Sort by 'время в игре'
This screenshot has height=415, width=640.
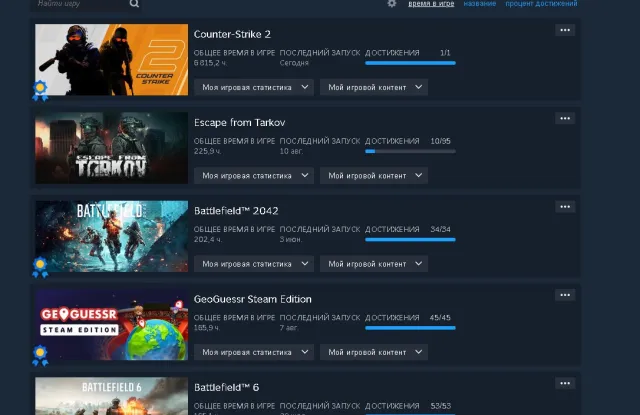(x=431, y=3)
